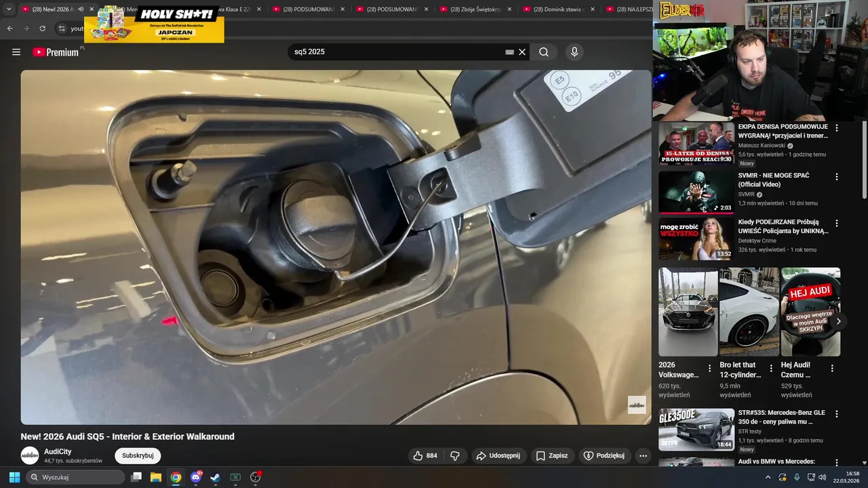Go back in browser history

[x=9, y=28]
